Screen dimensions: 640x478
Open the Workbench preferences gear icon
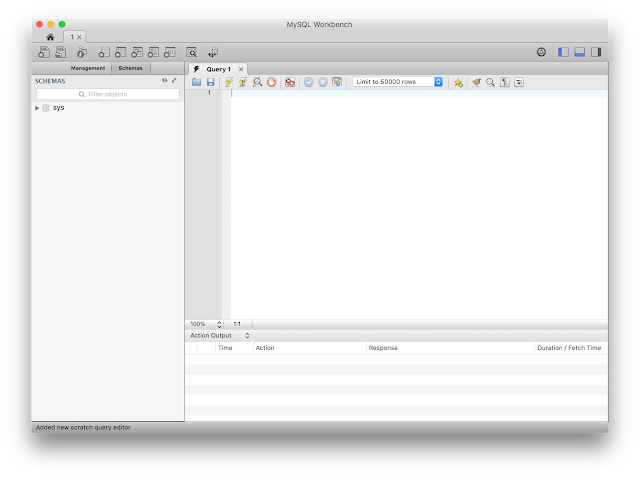(x=541, y=52)
